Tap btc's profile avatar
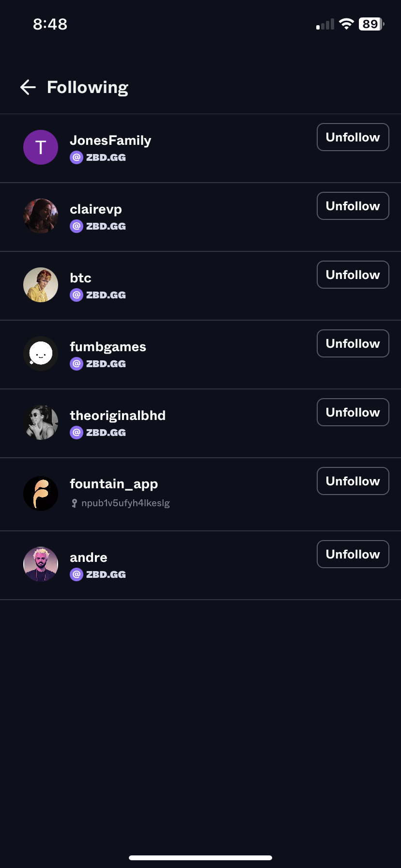The image size is (401, 868). (41, 285)
